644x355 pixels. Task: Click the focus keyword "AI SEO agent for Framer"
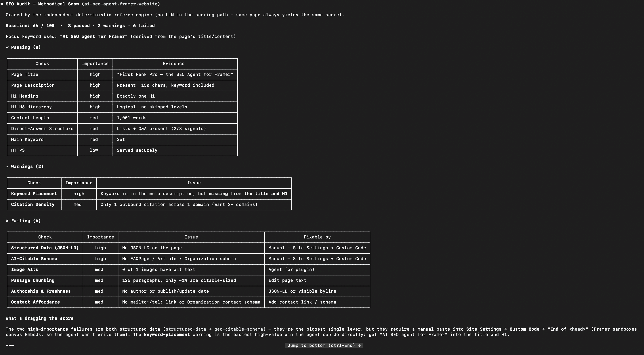click(x=94, y=37)
